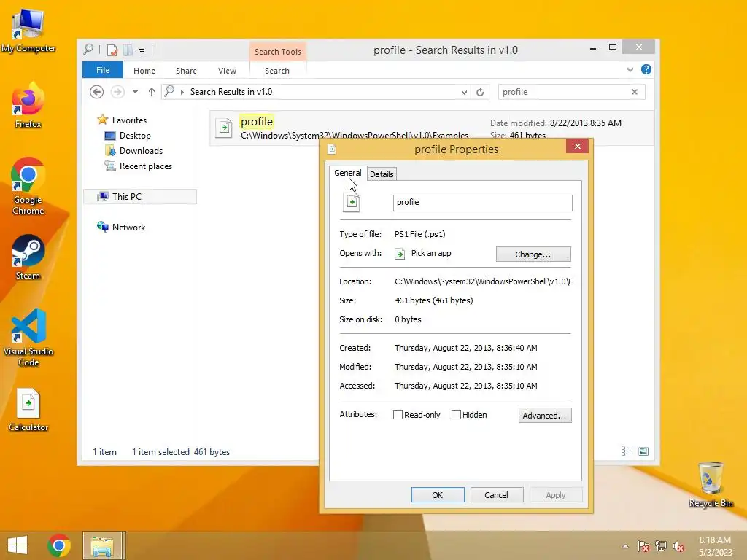Go up one folder level

tap(152, 92)
